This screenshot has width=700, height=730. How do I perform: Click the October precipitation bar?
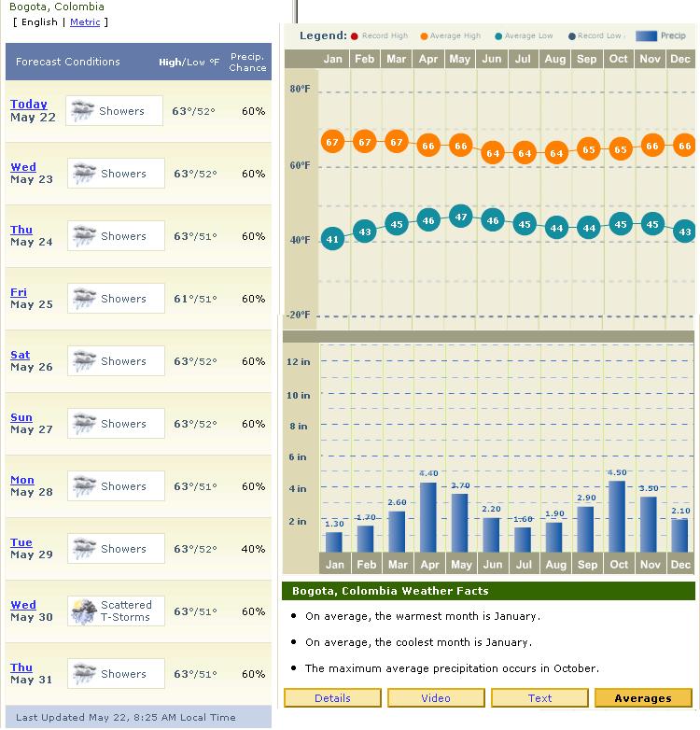[618, 516]
